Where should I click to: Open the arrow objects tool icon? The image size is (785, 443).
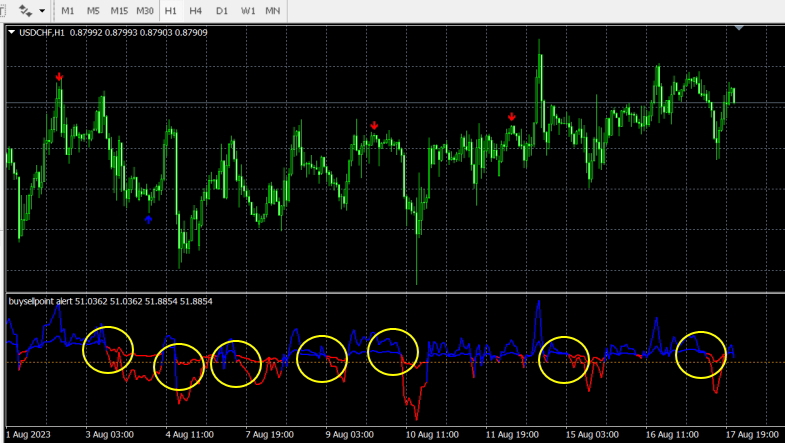click(25, 11)
